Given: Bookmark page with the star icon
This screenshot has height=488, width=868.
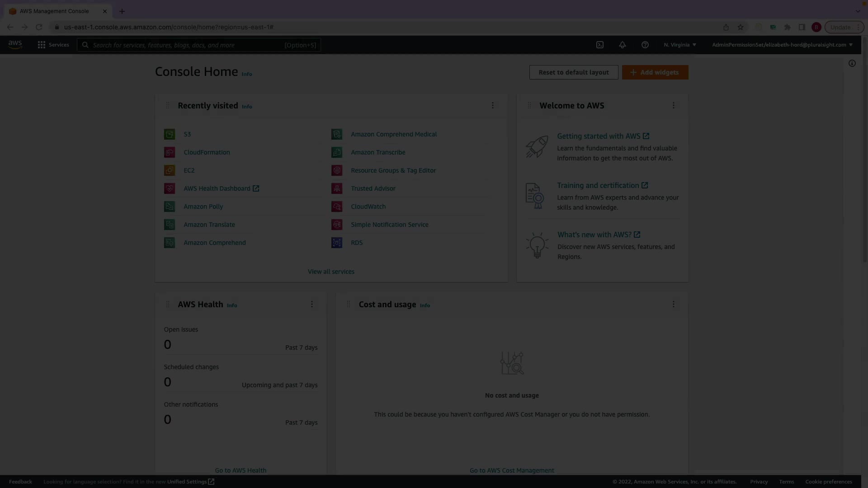Looking at the screenshot, I should tap(741, 27).
